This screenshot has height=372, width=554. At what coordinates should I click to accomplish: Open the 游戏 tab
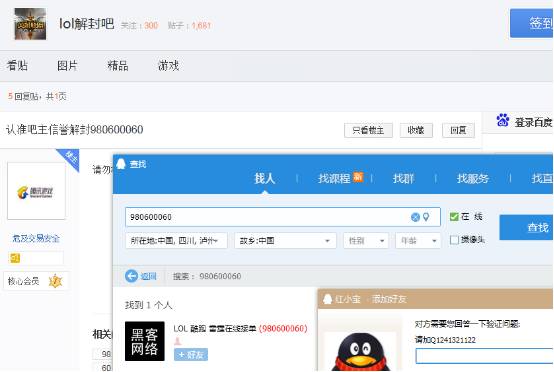coord(168,66)
